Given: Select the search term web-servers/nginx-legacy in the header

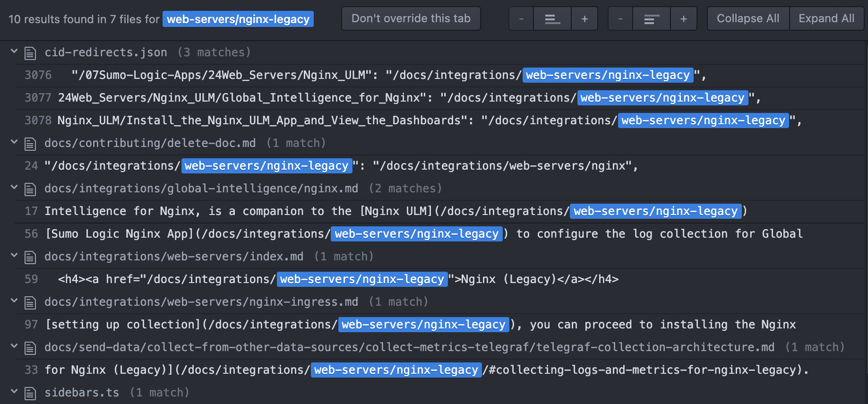Looking at the screenshot, I should pyautogui.click(x=238, y=19).
